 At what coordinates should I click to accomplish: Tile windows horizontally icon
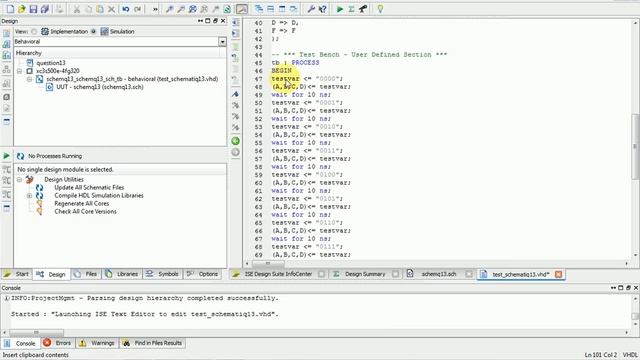click(x=270, y=9)
